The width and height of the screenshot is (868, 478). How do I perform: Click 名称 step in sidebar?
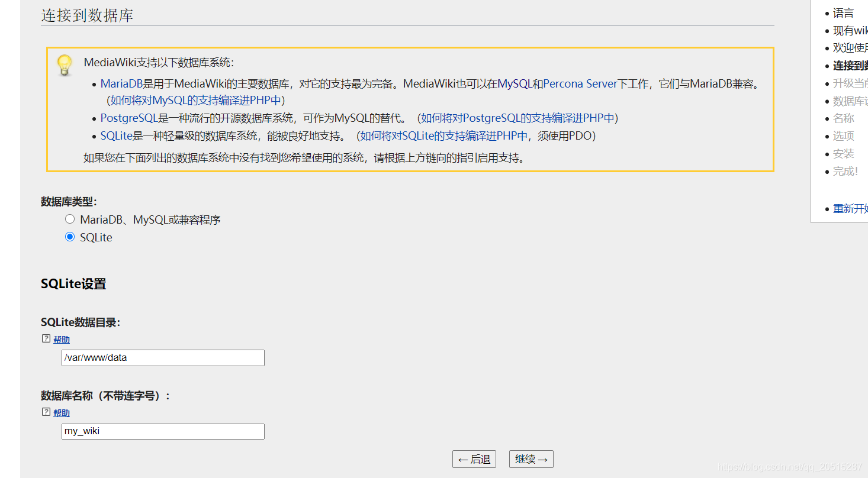pyautogui.click(x=843, y=118)
